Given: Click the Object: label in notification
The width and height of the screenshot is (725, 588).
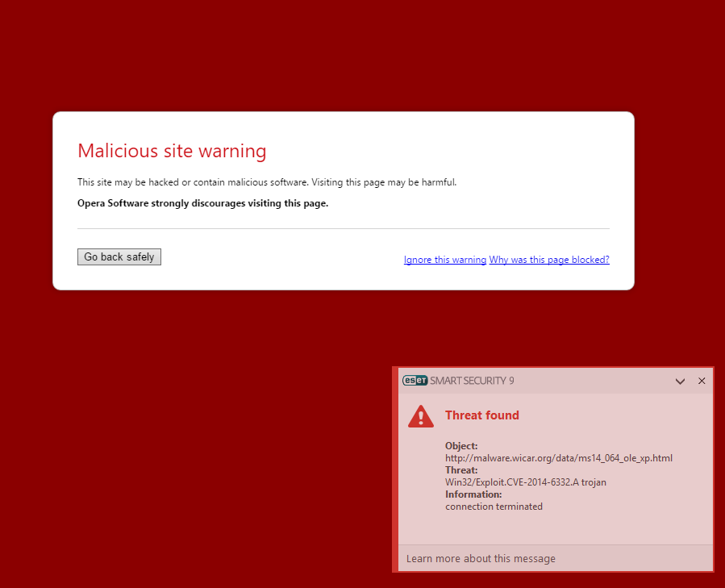Looking at the screenshot, I should (461, 446).
